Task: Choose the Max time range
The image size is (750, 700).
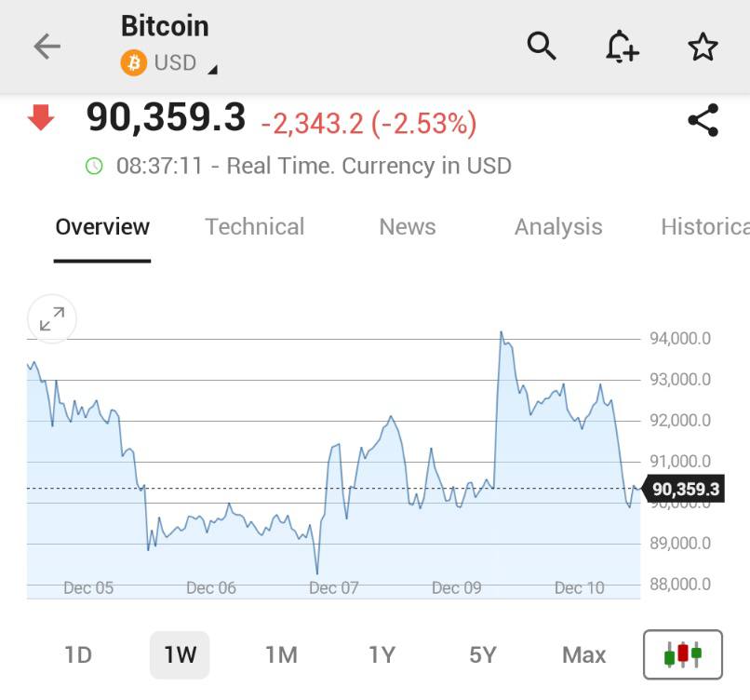Action: tap(583, 655)
